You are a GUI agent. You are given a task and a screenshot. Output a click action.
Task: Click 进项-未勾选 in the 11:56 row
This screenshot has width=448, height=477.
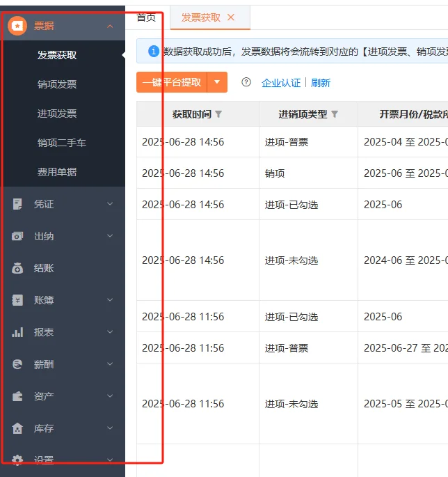click(x=291, y=404)
